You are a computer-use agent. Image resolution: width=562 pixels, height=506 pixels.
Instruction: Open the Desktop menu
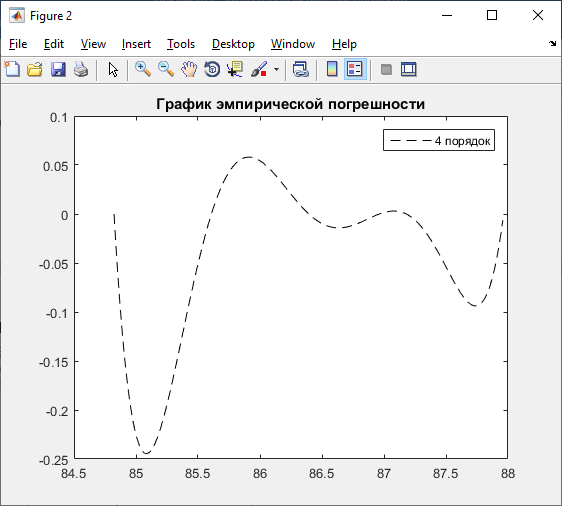233,44
